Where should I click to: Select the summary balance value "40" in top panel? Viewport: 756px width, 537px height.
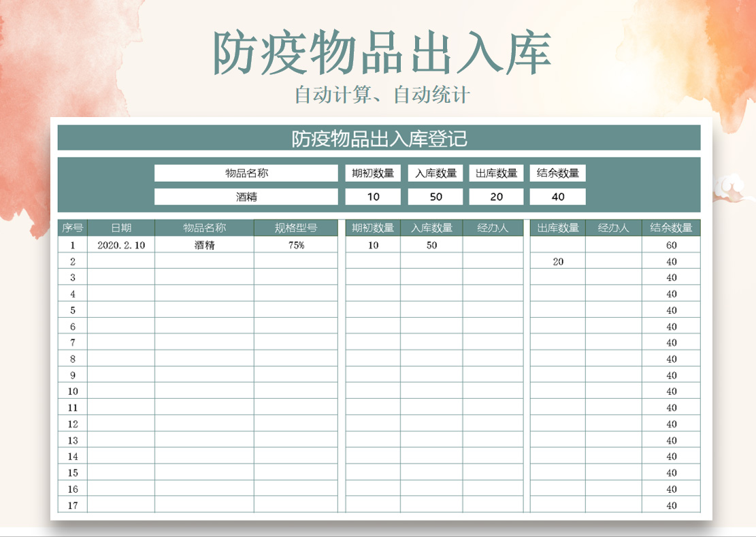[x=558, y=197]
